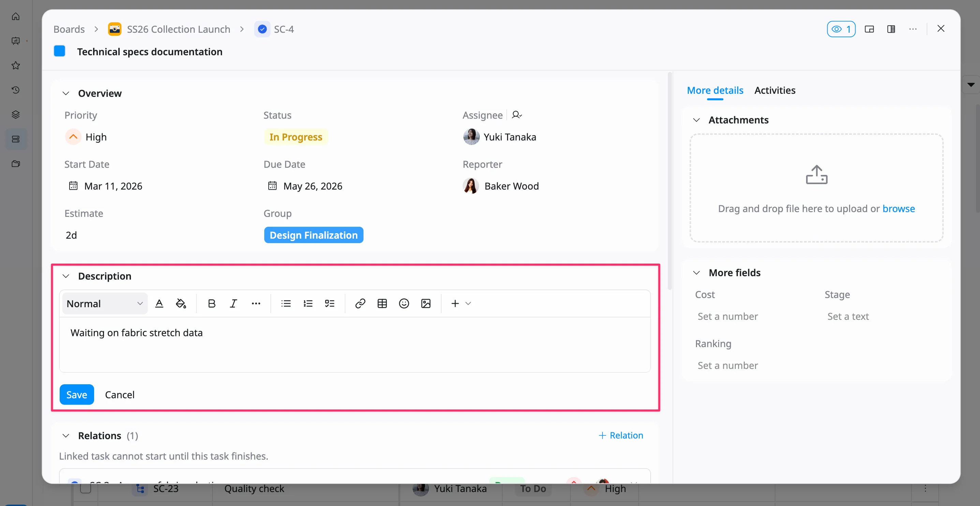Image resolution: width=980 pixels, height=506 pixels.
Task: Insert a bulleted list
Action: (x=286, y=303)
